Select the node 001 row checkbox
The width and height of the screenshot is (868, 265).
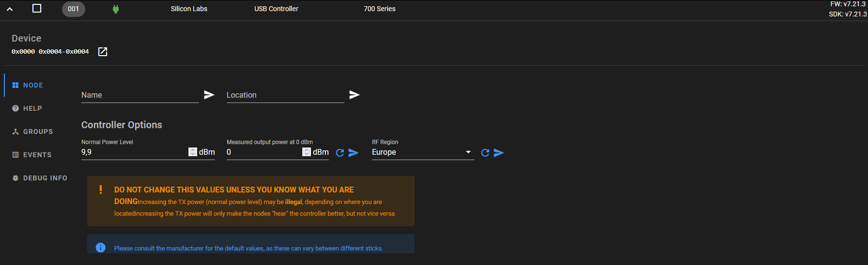[37, 8]
